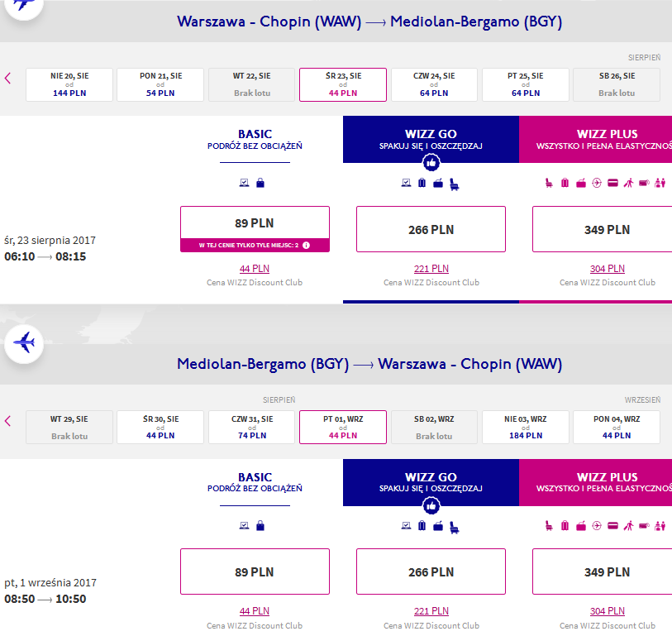Go to earlier outbound dates with the left chevron
Viewport: 672px width, 636px height.
[7, 79]
